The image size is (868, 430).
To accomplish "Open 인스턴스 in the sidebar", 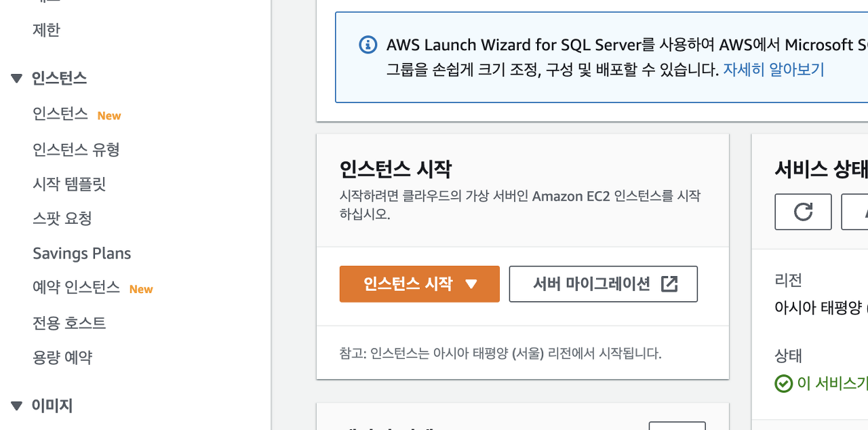I will [x=60, y=114].
